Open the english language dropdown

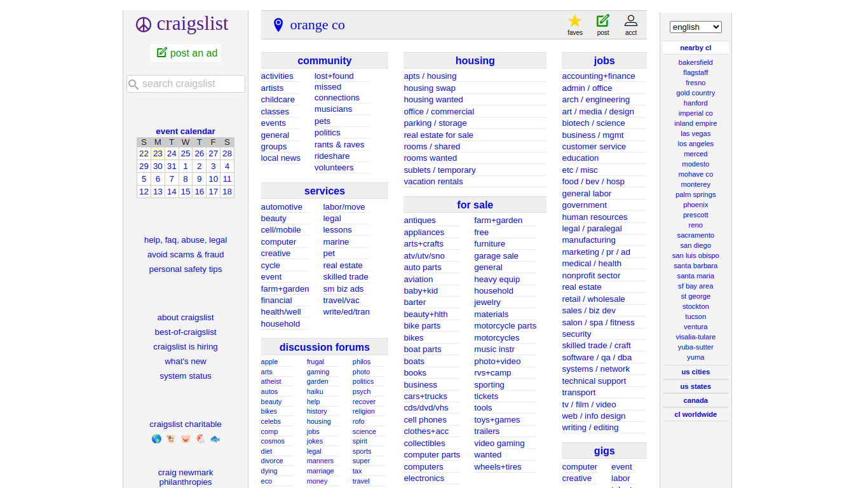coord(696,27)
